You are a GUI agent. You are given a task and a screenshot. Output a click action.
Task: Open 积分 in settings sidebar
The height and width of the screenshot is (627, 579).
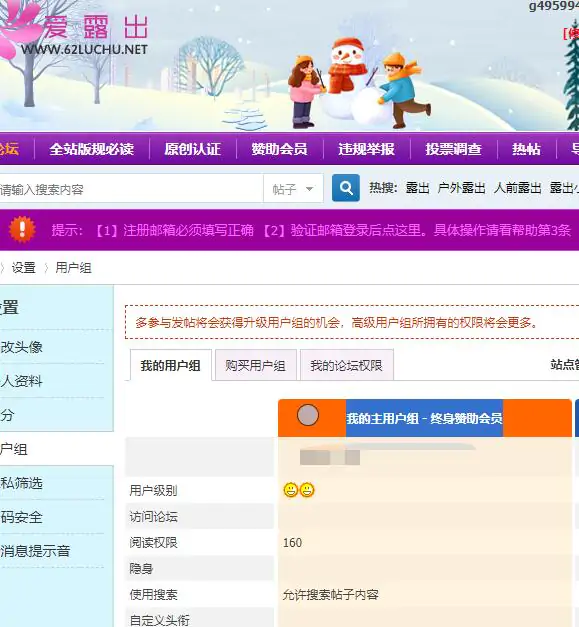[x=7, y=415]
